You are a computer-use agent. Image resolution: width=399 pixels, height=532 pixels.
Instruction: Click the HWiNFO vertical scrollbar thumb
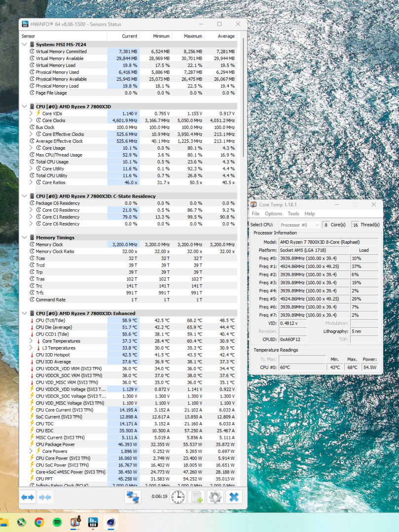click(x=243, y=97)
